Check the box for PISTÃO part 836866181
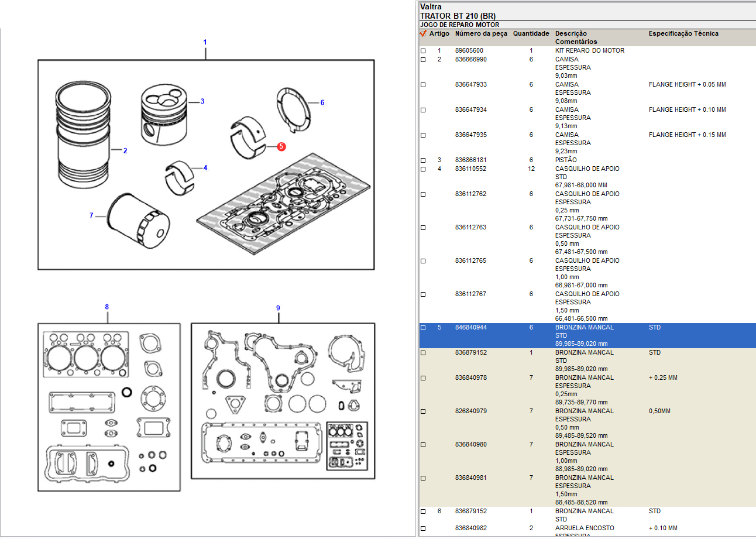 (423, 160)
